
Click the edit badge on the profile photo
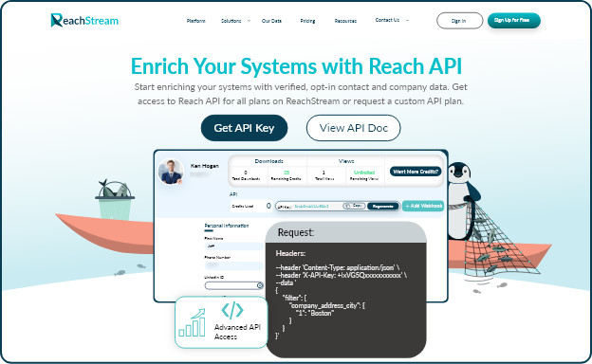point(180,181)
